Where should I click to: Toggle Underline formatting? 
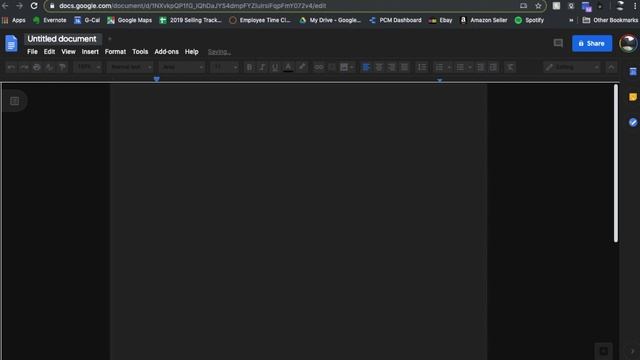275,67
